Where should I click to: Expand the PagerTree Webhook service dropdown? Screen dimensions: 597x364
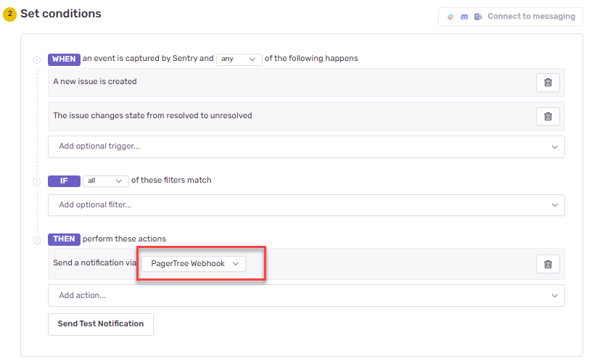pyautogui.click(x=194, y=264)
